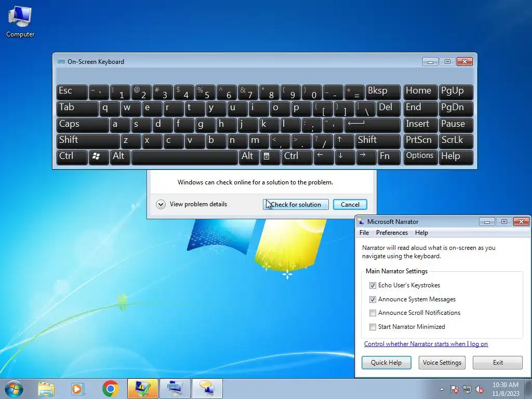Click the Esc key

point(72,92)
